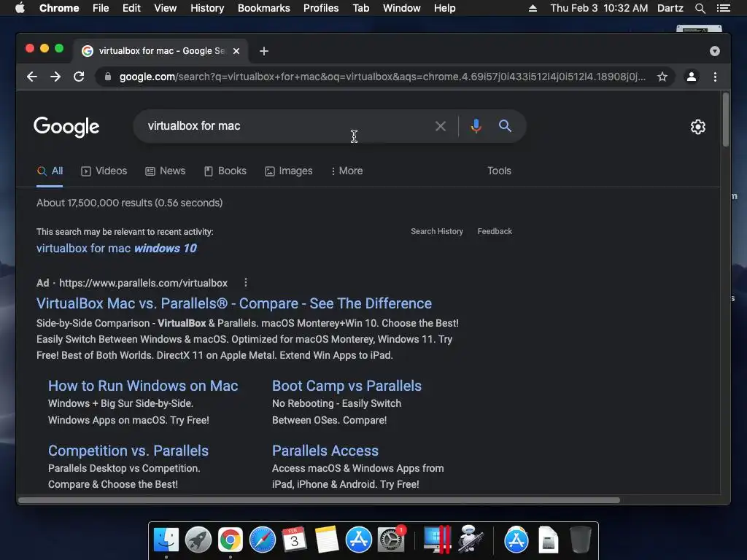Open a new browser tab
The height and width of the screenshot is (560, 747).
(264, 51)
